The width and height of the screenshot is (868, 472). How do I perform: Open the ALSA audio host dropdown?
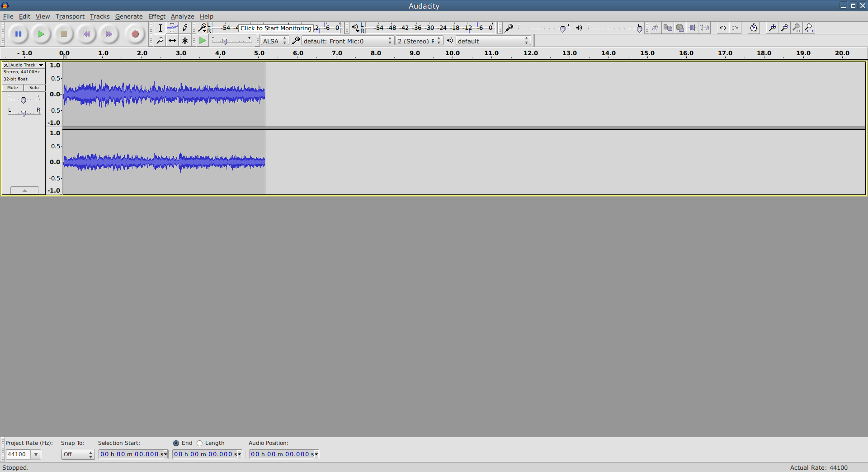click(x=275, y=41)
